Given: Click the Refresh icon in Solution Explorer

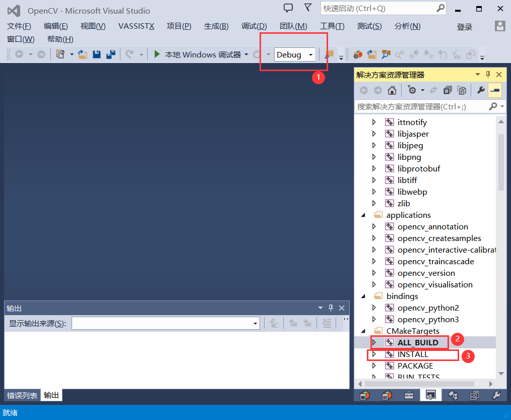Looking at the screenshot, I should point(432,90).
